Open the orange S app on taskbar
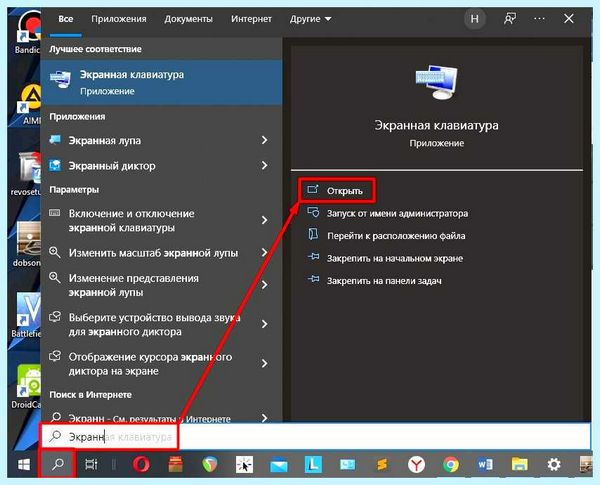600x485 pixels. (382, 465)
